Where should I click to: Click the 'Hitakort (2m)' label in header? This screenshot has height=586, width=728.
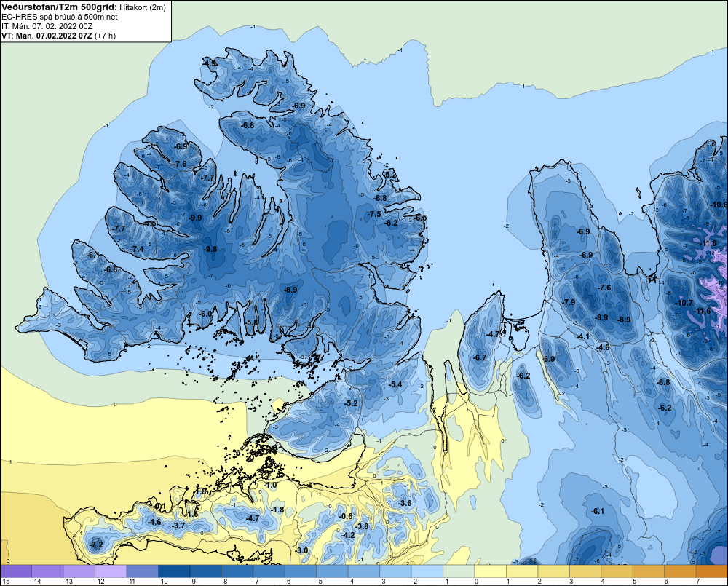coord(143,7)
